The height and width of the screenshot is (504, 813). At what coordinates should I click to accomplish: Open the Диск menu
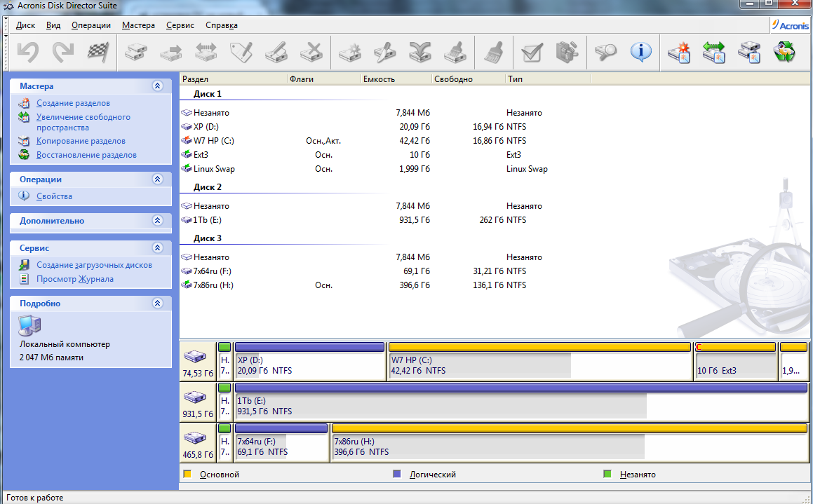[x=25, y=25]
